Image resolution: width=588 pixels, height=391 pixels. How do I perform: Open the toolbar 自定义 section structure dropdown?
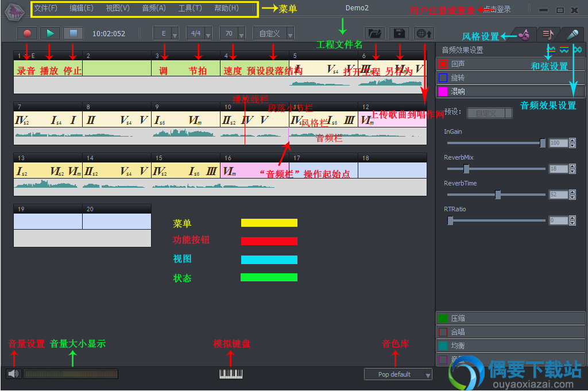[x=273, y=33]
